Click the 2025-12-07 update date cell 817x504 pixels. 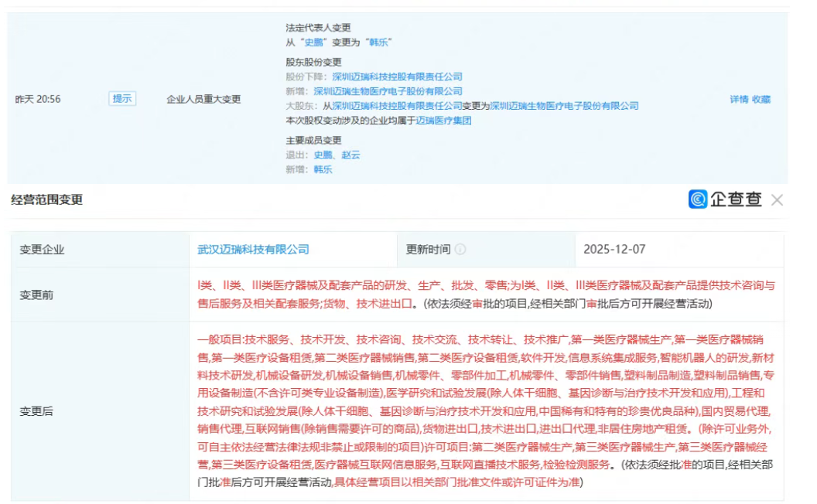pos(614,250)
